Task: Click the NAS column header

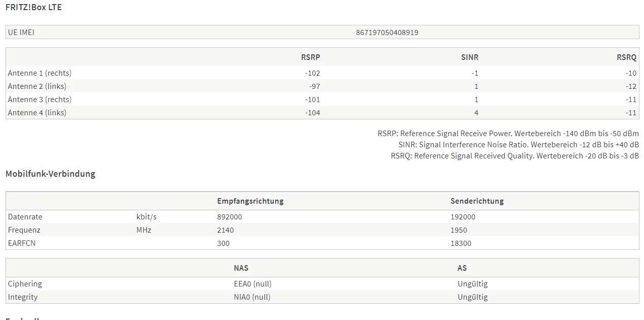Action: click(x=241, y=268)
